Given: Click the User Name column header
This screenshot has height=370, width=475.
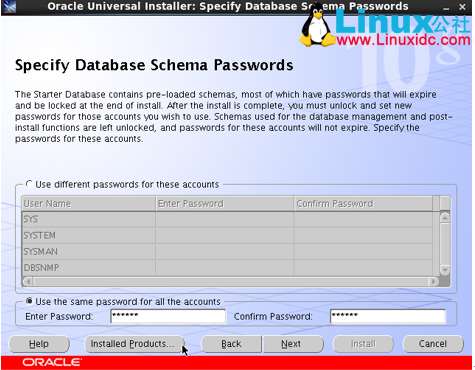Looking at the screenshot, I should 88,203.
